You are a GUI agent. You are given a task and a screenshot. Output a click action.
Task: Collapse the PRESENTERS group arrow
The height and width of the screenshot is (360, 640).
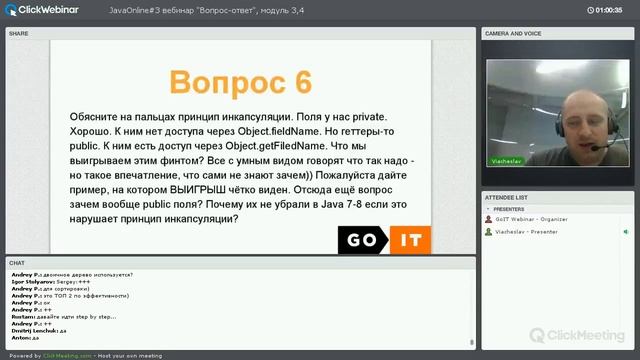click(488, 209)
